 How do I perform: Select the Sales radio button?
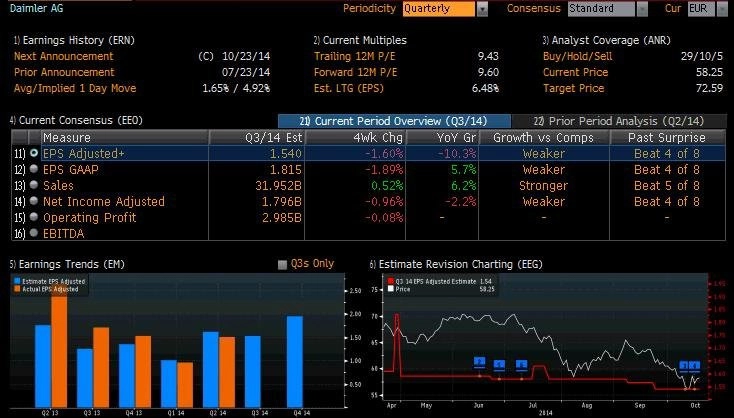click(34, 185)
